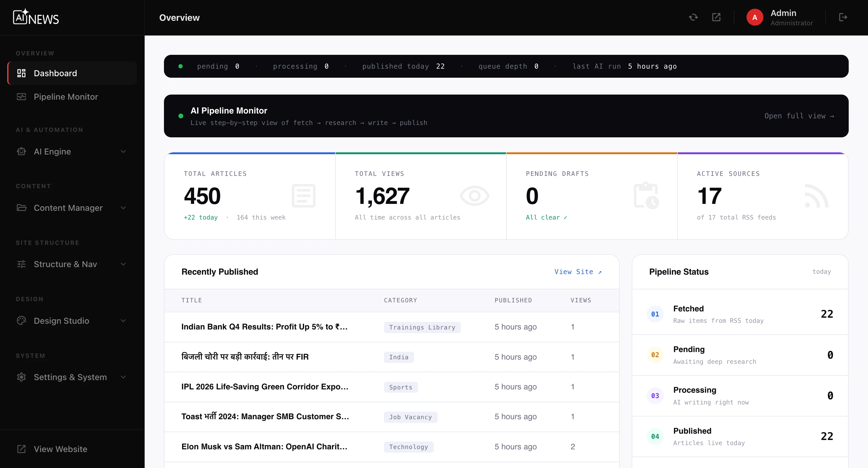This screenshot has width=868, height=468.
Task: Click the Settings & System gear icon
Action: pyautogui.click(x=21, y=377)
